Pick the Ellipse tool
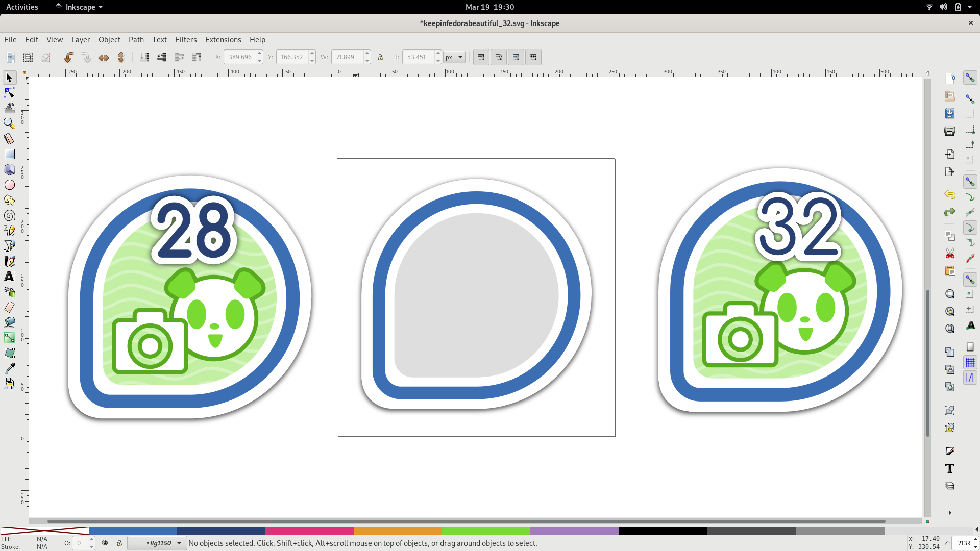Screen dimensions: 980x551 pos(9,185)
